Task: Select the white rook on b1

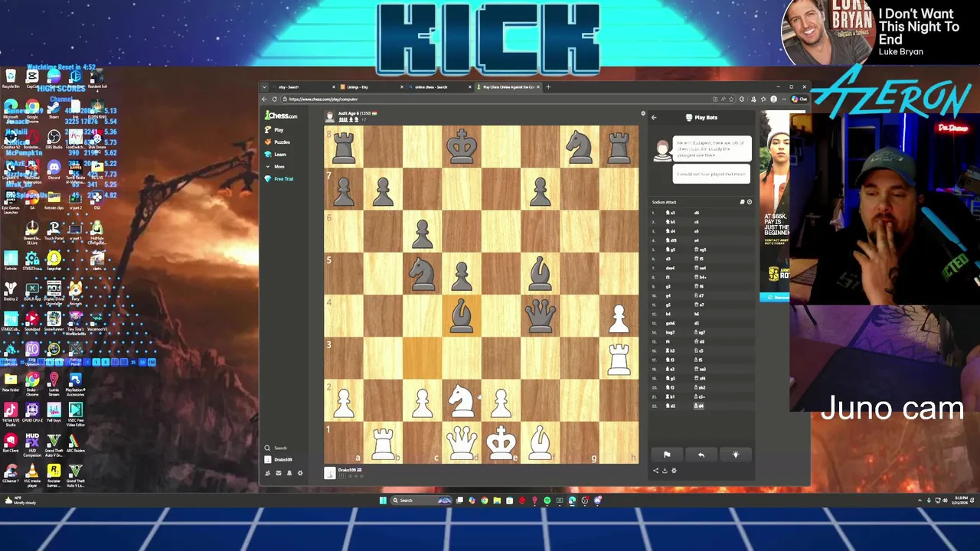Action: (383, 443)
